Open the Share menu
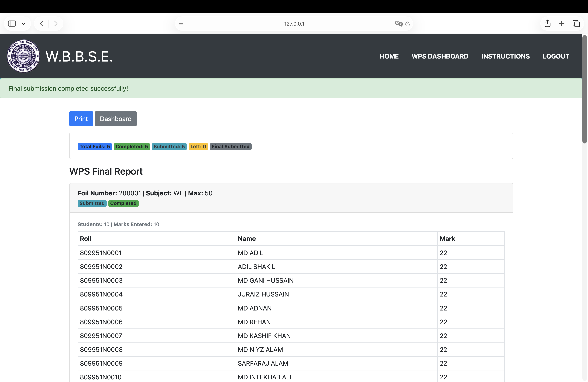Image resolution: width=588 pixels, height=382 pixels. 547,23
